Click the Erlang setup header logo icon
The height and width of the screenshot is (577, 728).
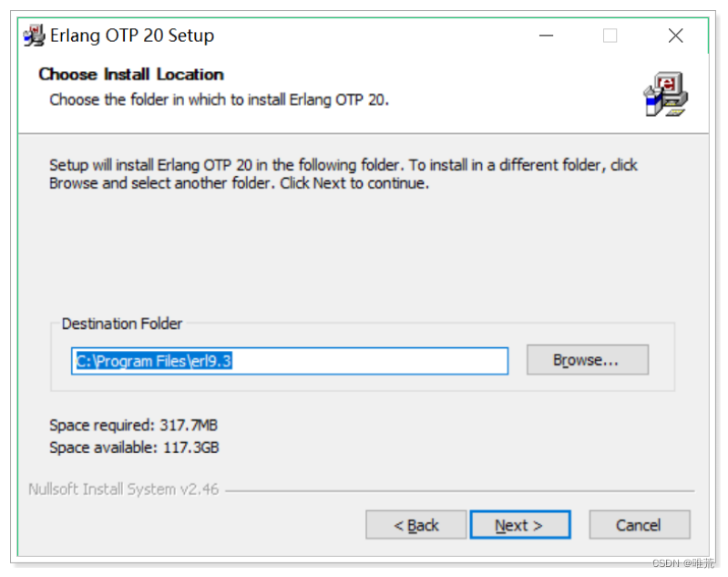click(665, 94)
